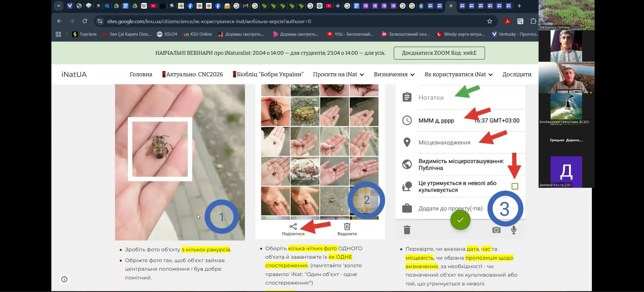Open the browser extensions puzzle icon

(x=533, y=21)
